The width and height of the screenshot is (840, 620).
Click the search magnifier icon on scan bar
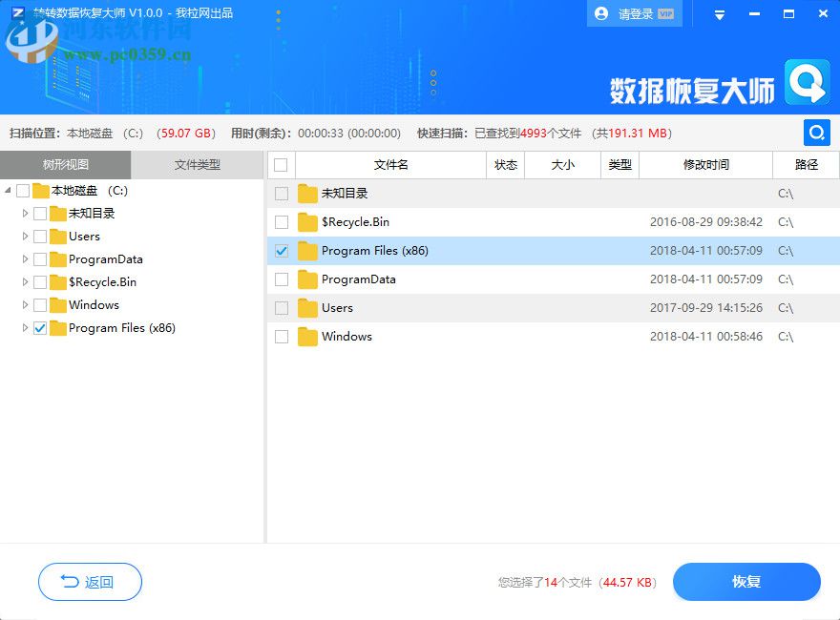[816, 134]
